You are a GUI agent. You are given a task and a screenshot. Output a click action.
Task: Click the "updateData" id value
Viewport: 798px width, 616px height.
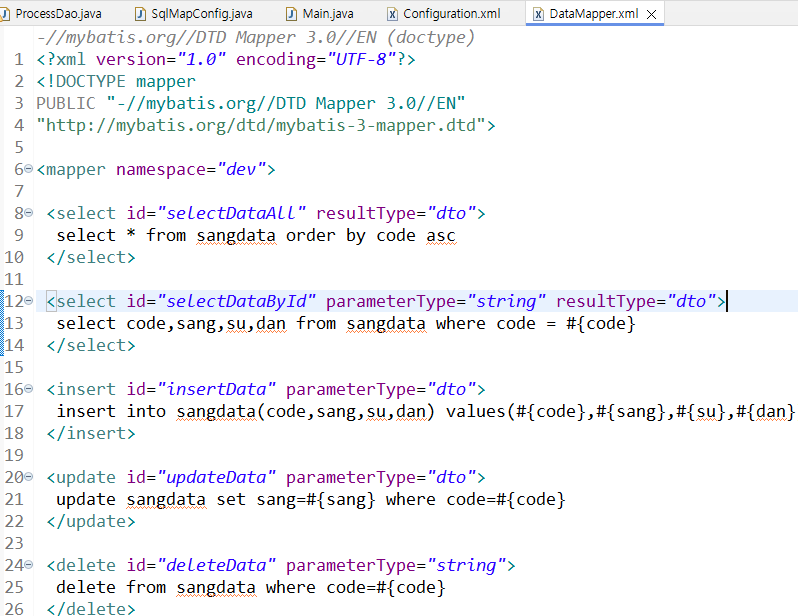click(x=217, y=477)
